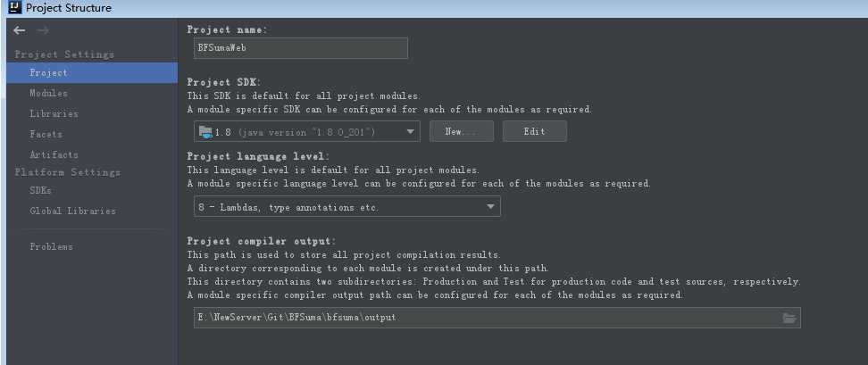Click the SDK folder icon in dropdown
This screenshot has height=365, width=868.
click(x=205, y=132)
